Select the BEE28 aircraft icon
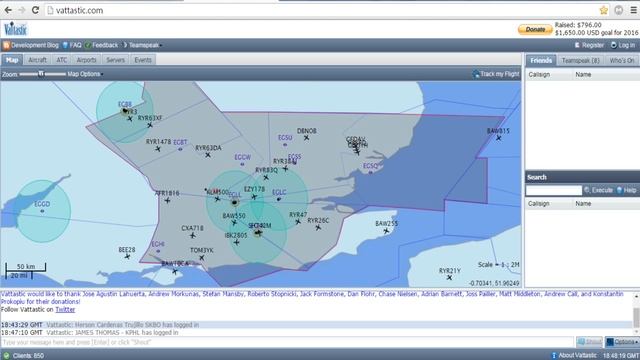The image size is (640, 360). point(127,257)
